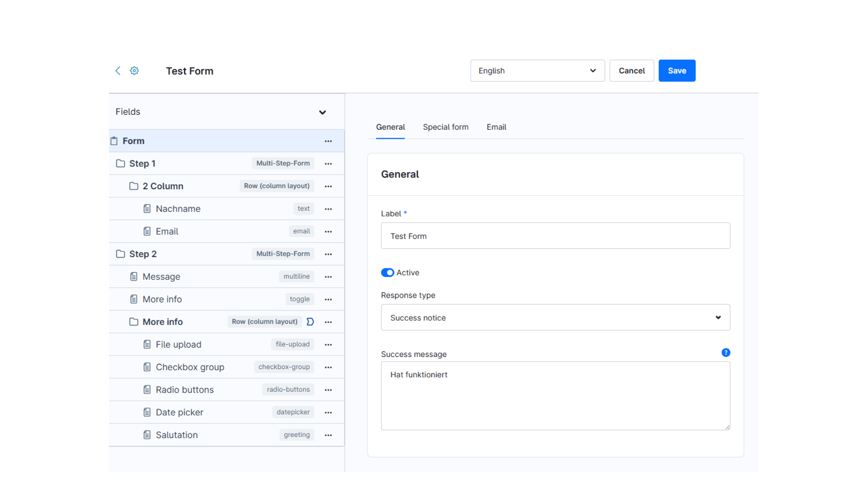Switch to the Email tab
The height and width of the screenshot is (488, 868).
(496, 127)
